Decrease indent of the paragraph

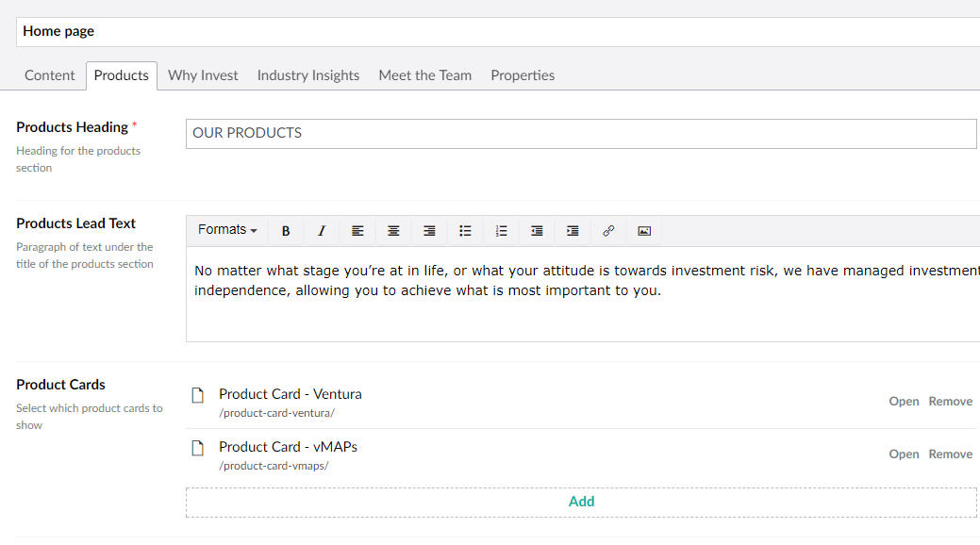[537, 231]
